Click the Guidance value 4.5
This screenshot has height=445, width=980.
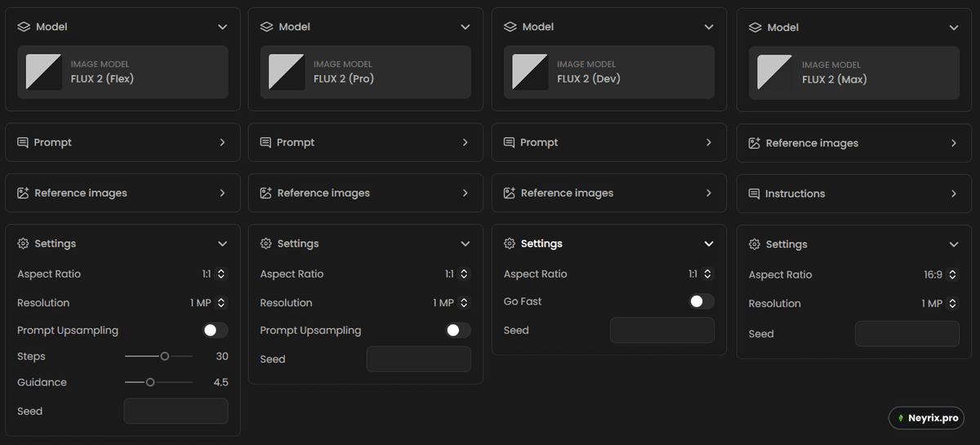click(x=220, y=382)
